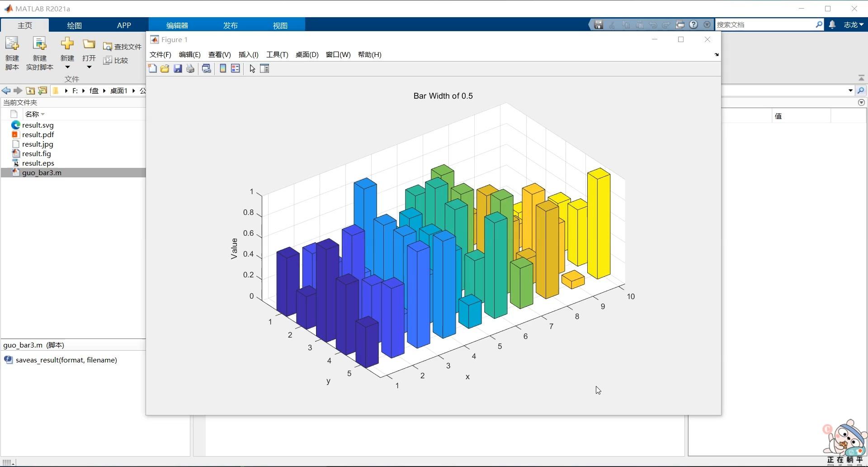Image resolution: width=868 pixels, height=467 pixels.
Task: Click the Figure dock arrow
Action: (717, 55)
